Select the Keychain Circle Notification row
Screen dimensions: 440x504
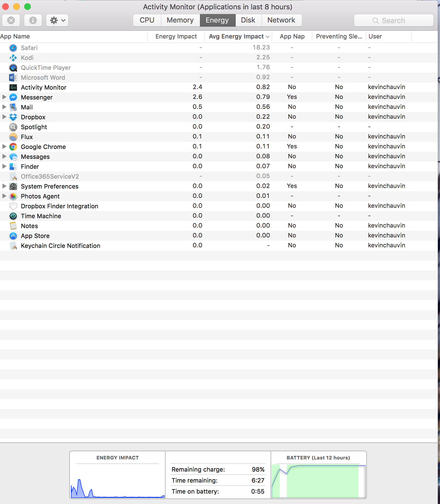tap(219, 246)
